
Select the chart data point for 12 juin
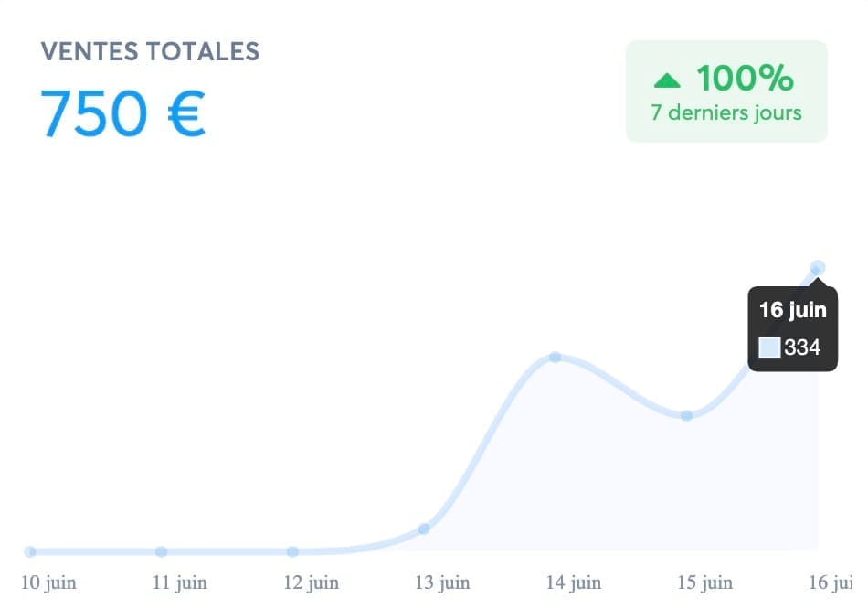pos(292,551)
